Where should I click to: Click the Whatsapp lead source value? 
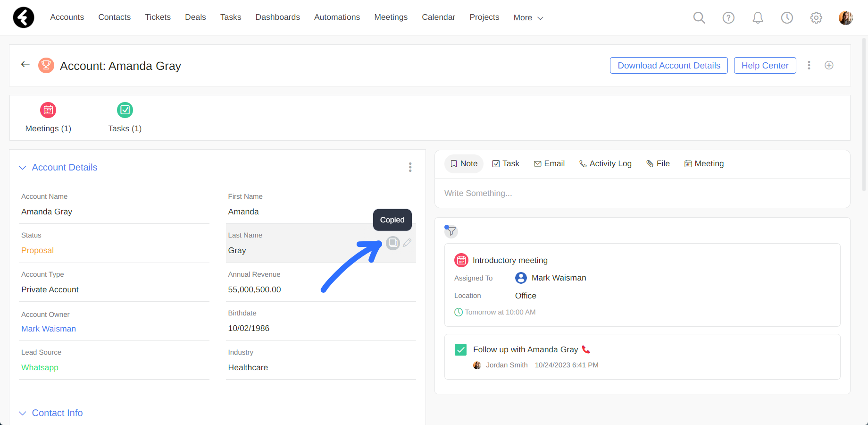[40, 367]
